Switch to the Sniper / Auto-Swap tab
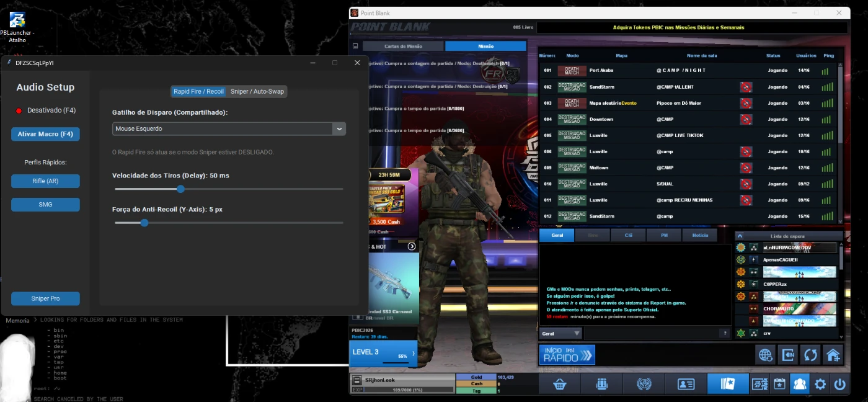The width and height of the screenshot is (868, 402). click(x=257, y=92)
